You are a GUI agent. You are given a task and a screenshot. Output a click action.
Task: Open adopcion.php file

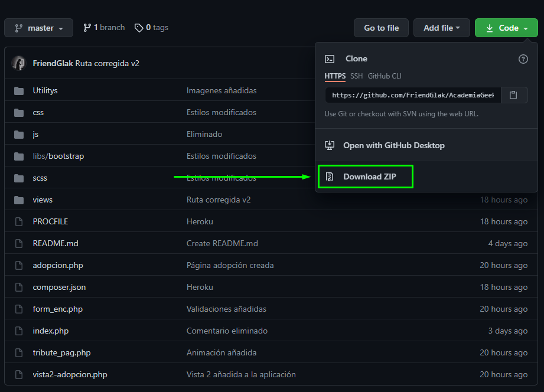click(58, 266)
